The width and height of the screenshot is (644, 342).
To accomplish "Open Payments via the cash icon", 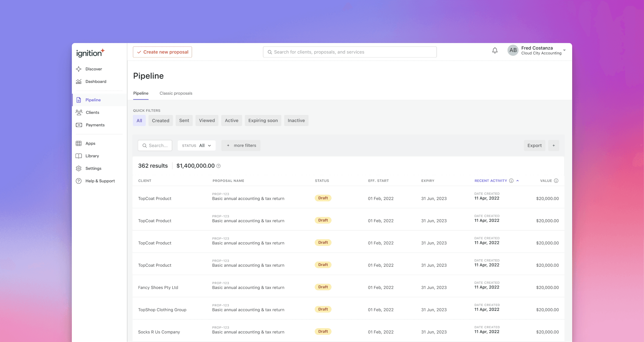I will [x=79, y=125].
